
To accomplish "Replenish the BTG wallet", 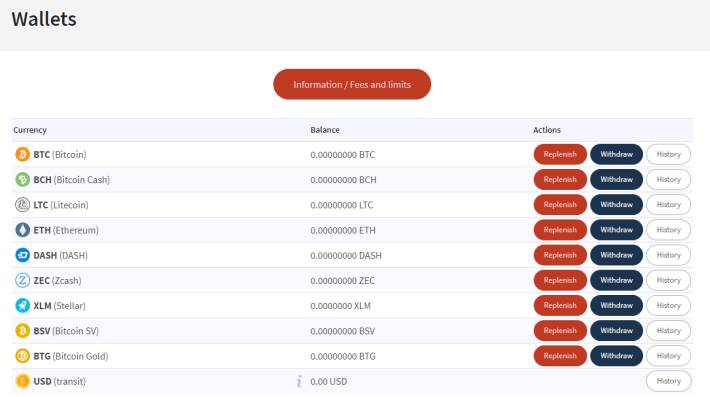I will tap(560, 356).
